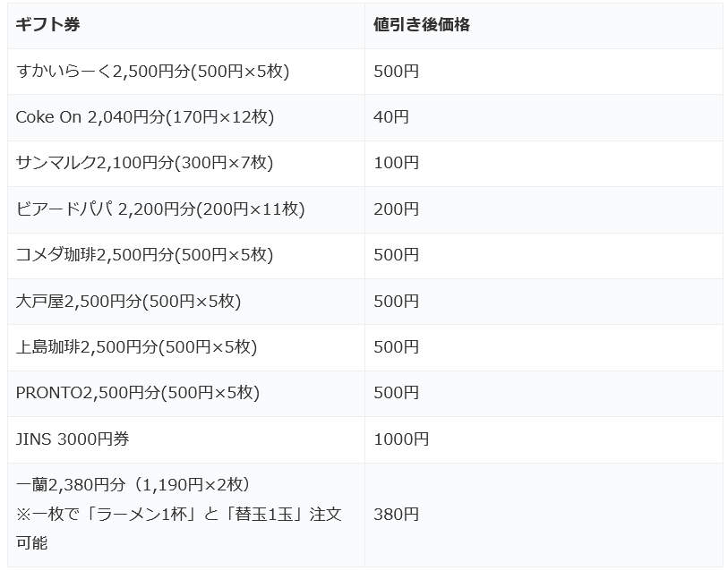Click the 1000円 price for JINS
This screenshot has height=571, width=728.
tap(401, 439)
